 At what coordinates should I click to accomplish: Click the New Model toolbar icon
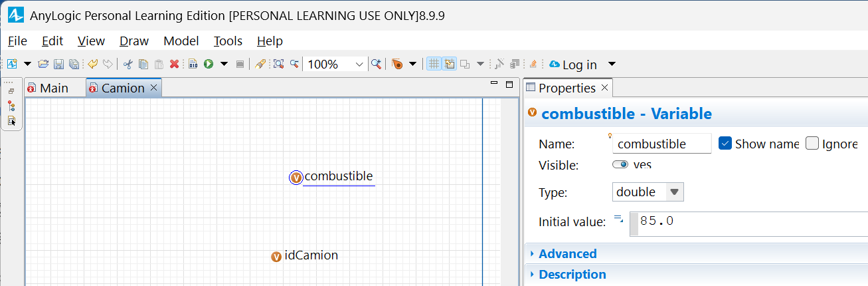12,64
